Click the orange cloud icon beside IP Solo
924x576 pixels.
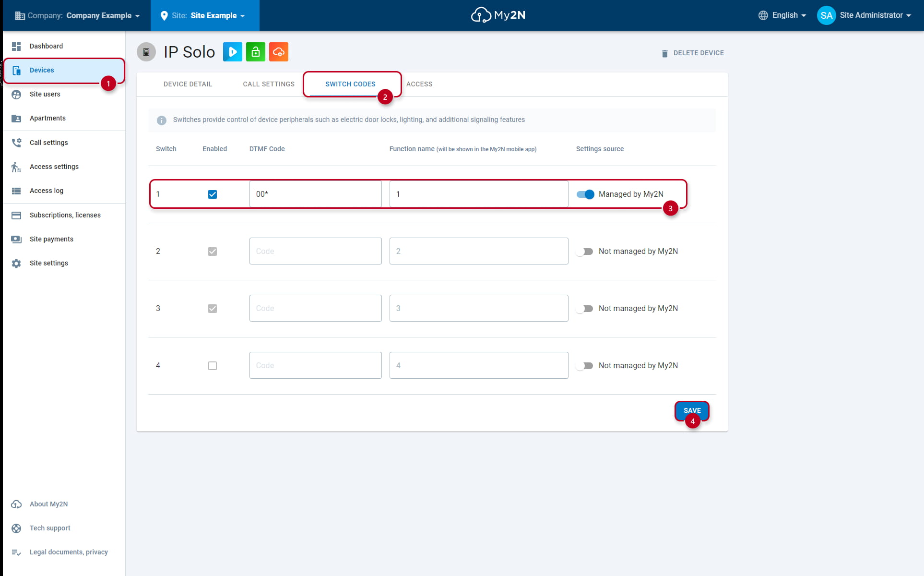279,52
